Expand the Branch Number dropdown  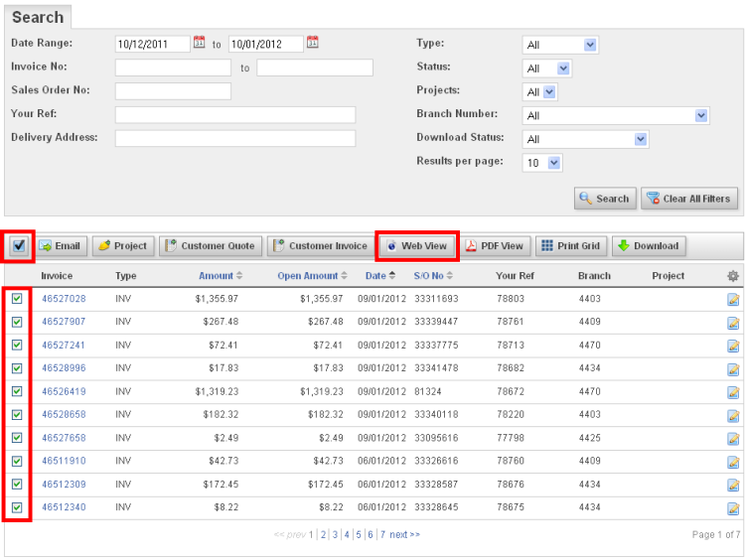(x=616, y=115)
